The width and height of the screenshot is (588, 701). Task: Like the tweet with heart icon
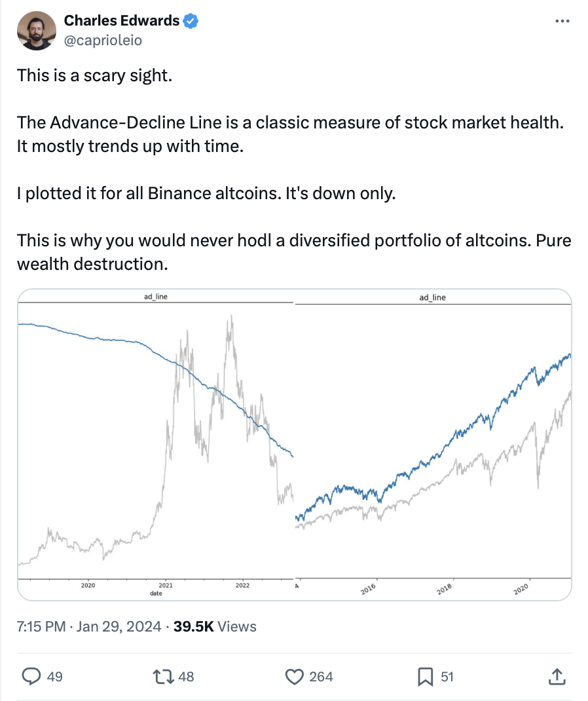tap(295, 677)
